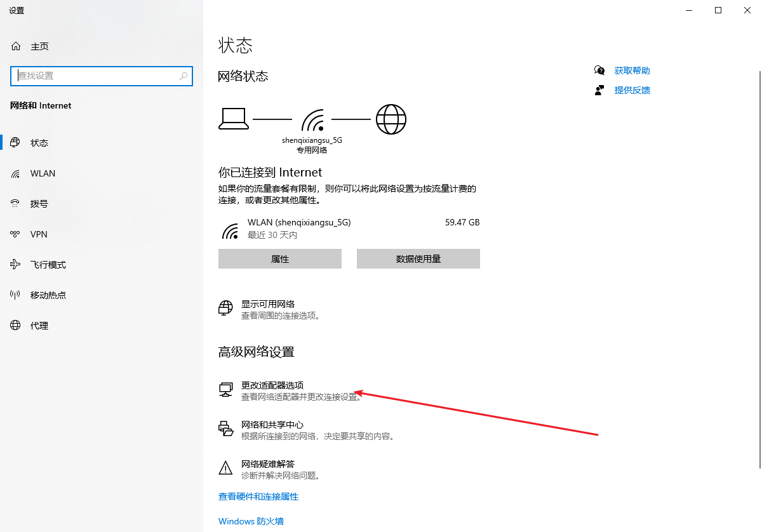Click the magnifier icon in search box
Image resolution: width=762 pixels, height=532 pixels.
tap(184, 76)
